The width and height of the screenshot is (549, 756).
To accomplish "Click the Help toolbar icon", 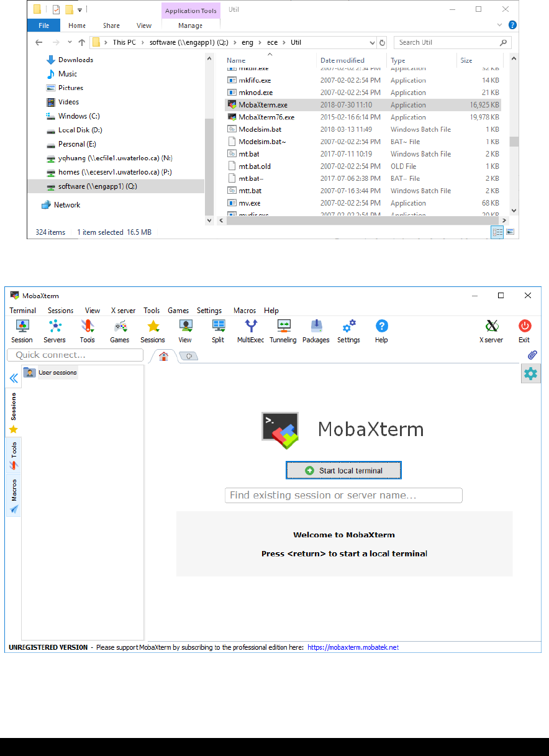I will [381, 330].
